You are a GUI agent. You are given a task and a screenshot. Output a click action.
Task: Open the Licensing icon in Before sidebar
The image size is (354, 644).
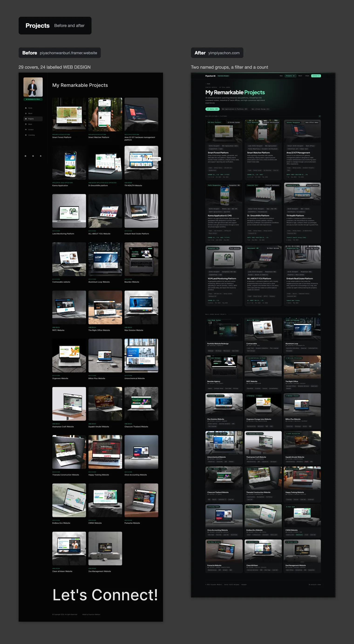(x=26, y=135)
